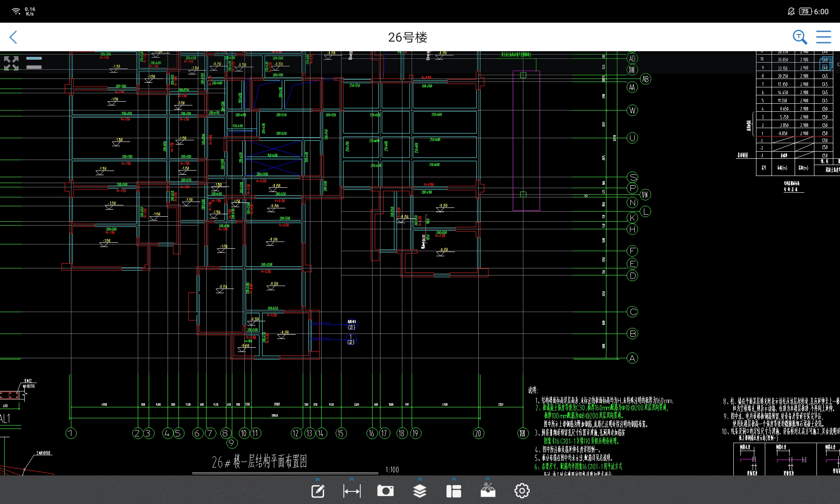This screenshot has height=504, width=840.
Task: Select grid axis bubble AB on right
Action: click(645, 79)
